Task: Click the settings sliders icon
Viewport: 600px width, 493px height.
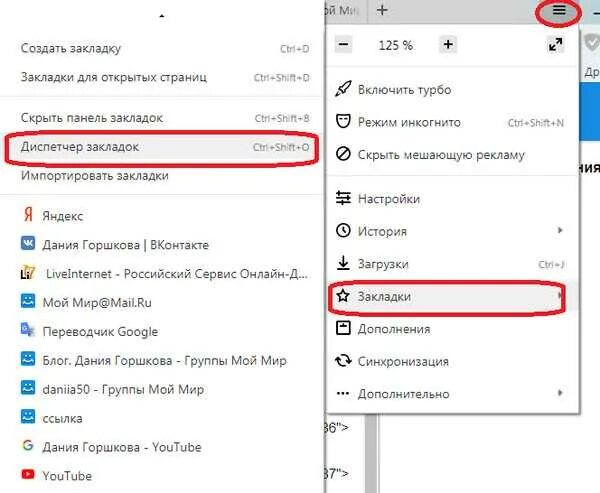Action: click(343, 198)
